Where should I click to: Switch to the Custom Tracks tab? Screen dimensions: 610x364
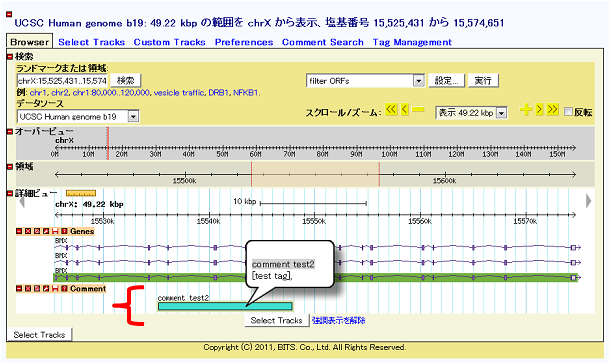pyautogui.click(x=170, y=42)
